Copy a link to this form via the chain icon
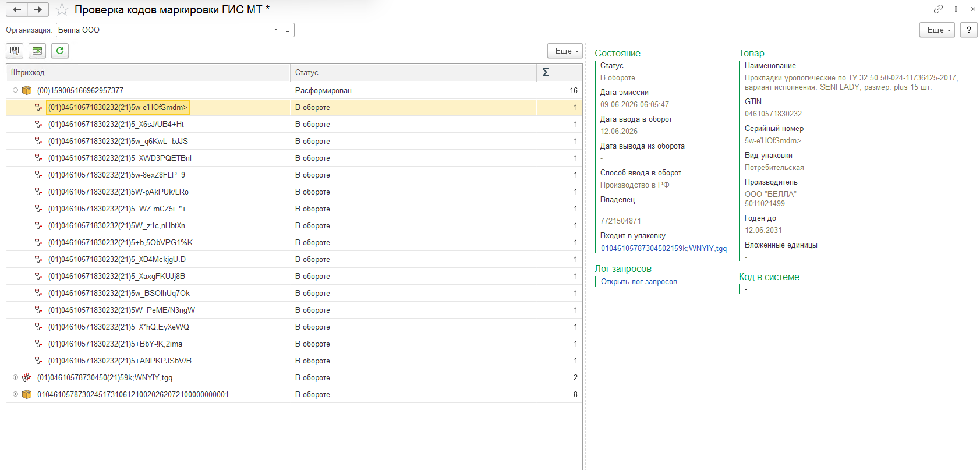 point(938,9)
